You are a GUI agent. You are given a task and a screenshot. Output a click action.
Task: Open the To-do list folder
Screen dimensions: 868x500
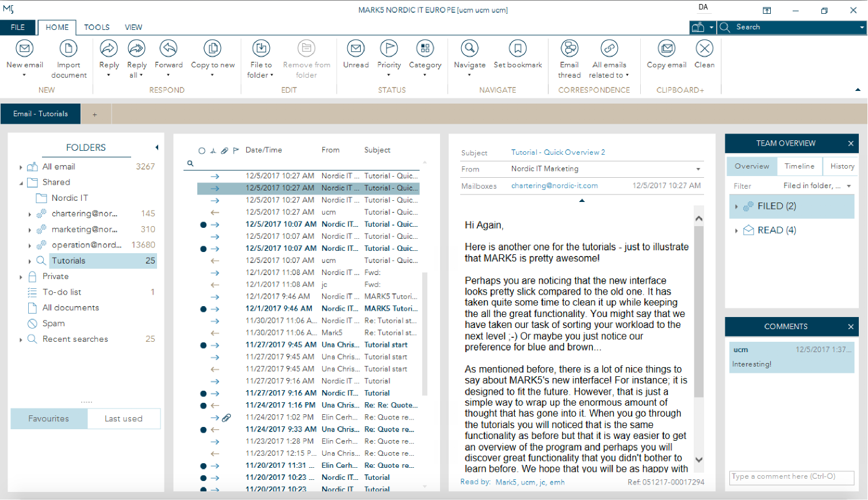62,292
